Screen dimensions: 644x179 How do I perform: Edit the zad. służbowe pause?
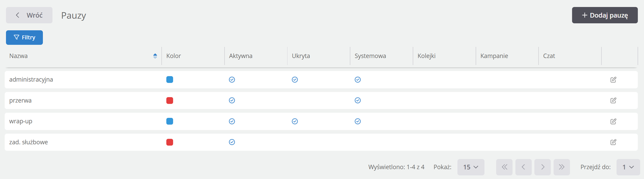coord(613,142)
